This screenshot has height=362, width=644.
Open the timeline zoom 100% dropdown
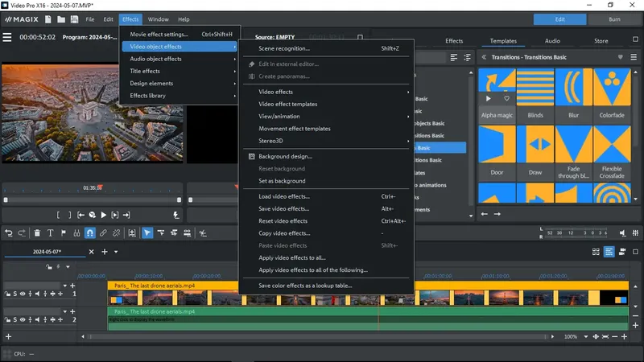click(576, 336)
